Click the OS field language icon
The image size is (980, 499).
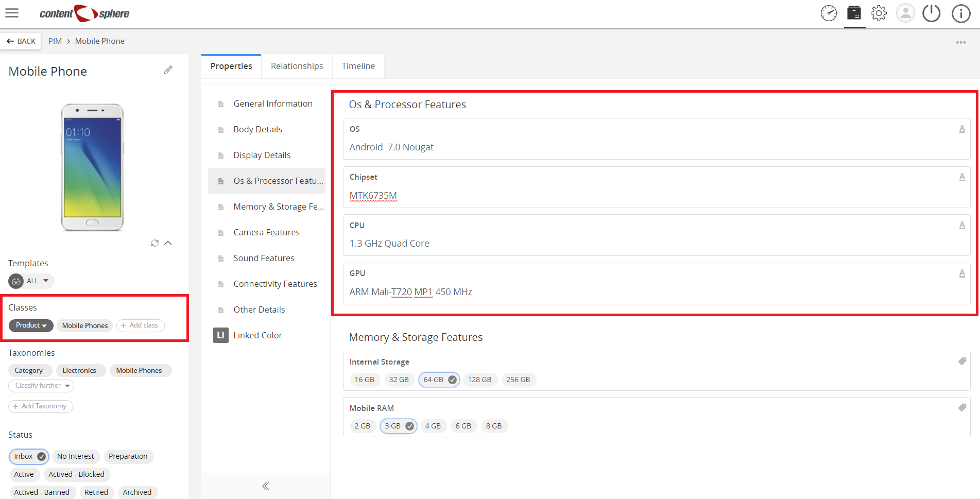pyautogui.click(x=962, y=129)
